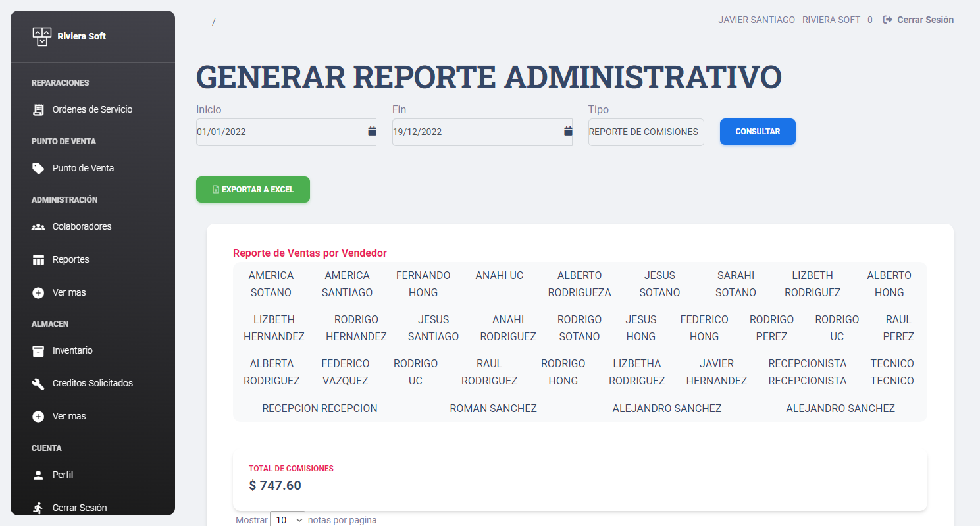The width and height of the screenshot is (980, 526).
Task: Select the ROMAN SANCHEZ vendor entry
Action: coord(493,409)
